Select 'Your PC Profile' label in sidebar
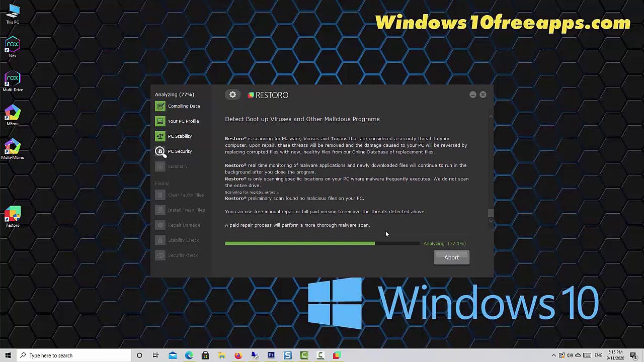 click(183, 121)
